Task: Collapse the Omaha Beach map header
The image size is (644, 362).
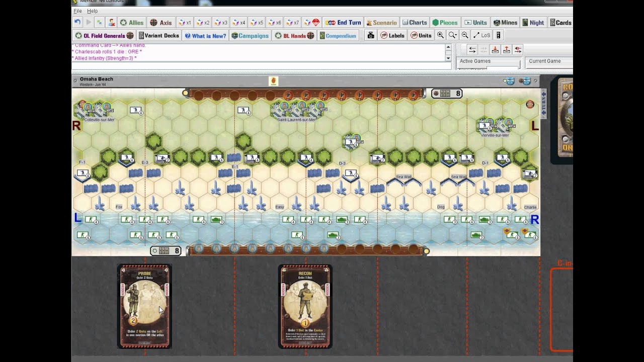Action: tap(75, 80)
